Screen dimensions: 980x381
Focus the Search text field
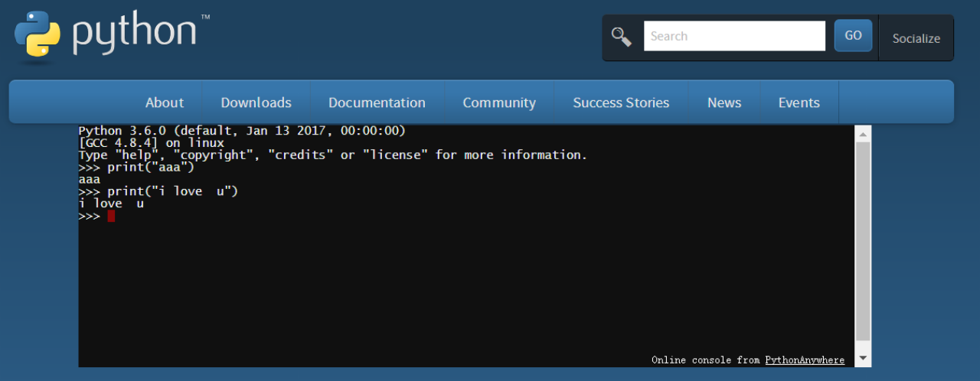point(733,36)
